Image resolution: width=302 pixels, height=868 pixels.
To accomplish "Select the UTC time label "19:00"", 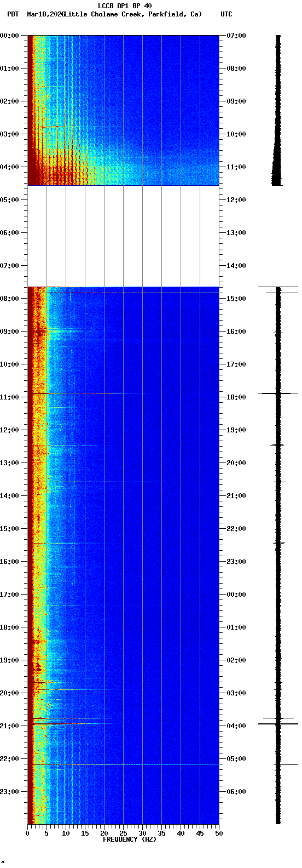I will pos(236,430).
